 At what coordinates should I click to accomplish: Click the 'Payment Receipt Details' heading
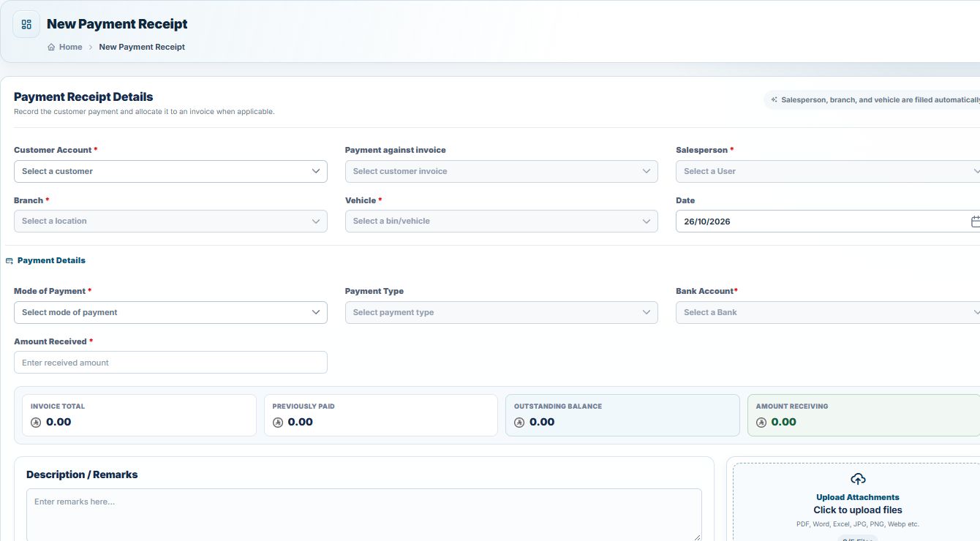pyautogui.click(x=83, y=97)
